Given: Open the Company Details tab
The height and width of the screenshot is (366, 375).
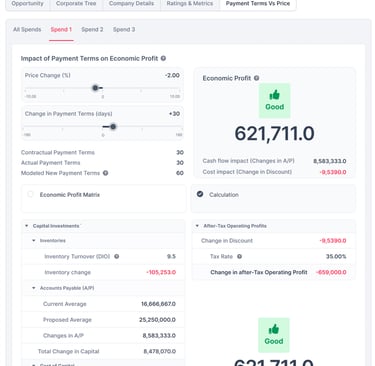Looking at the screenshot, I should pyautogui.click(x=131, y=4).
